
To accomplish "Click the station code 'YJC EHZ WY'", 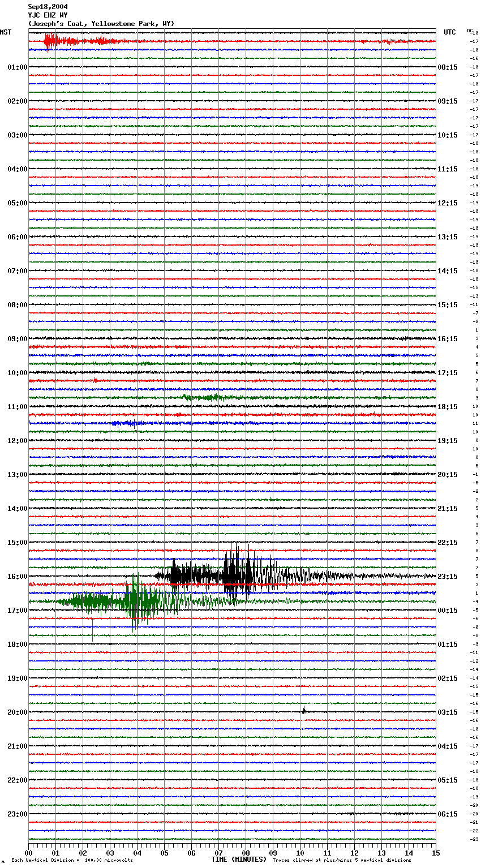I will tap(48, 15).
